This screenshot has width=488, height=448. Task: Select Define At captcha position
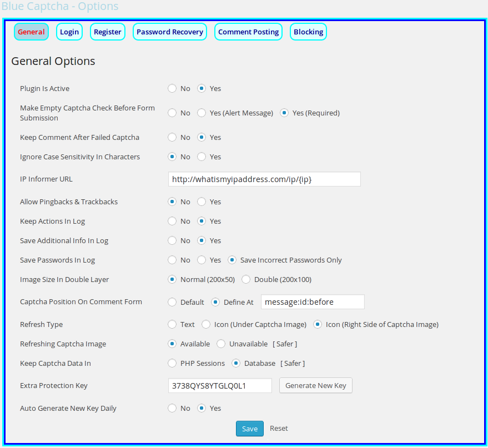coord(215,302)
